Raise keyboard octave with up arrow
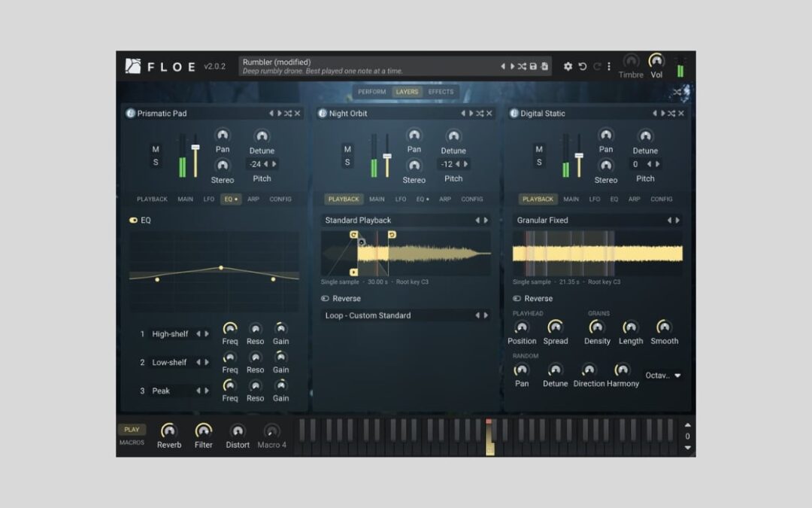The height and width of the screenshot is (508, 812). (688, 425)
